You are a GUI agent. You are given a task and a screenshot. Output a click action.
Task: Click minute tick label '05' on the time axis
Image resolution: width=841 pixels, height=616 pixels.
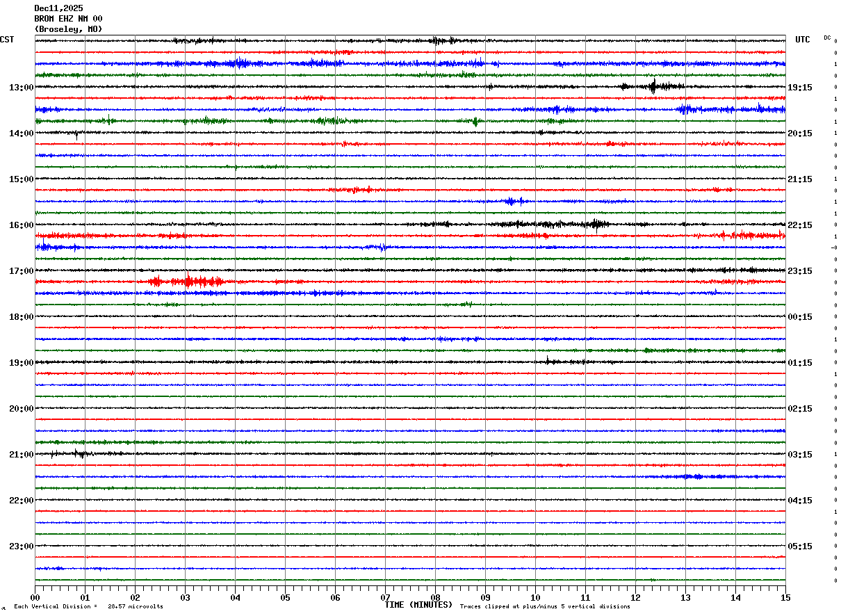286,597
